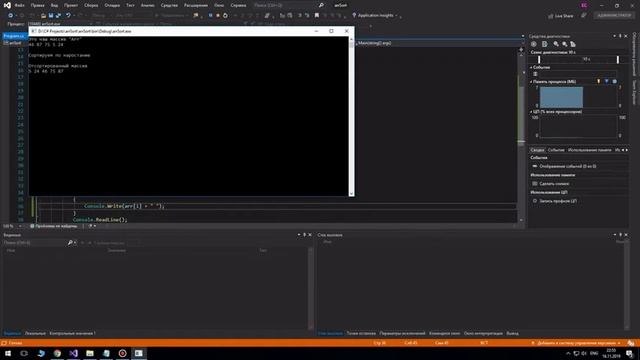Viewport: 640px width, 360px height.
Task: Click the reset view icon in the Diagnostic Tools toolbar
Action: [x=573, y=44]
